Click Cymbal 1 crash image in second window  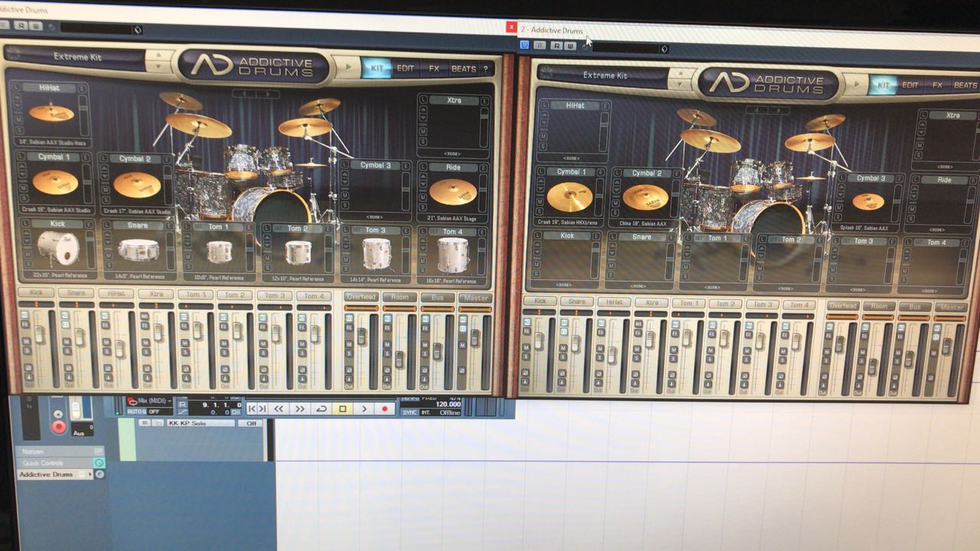[570, 197]
